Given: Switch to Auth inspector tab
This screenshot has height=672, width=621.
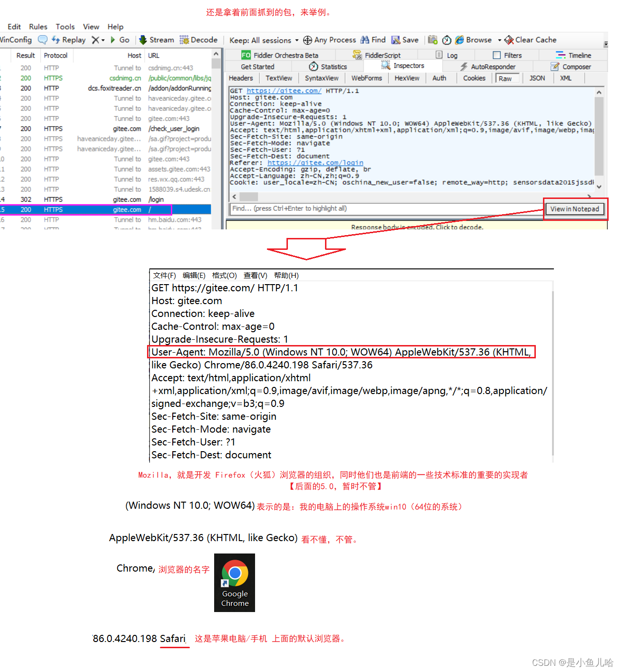Looking at the screenshot, I should (x=439, y=78).
